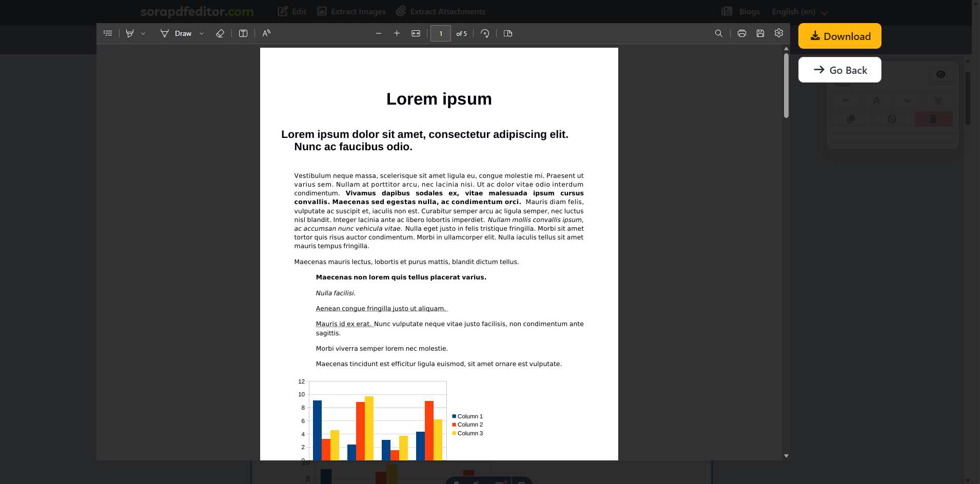Insert a text box with the Text tool

pyautogui.click(x=243, y=33)
